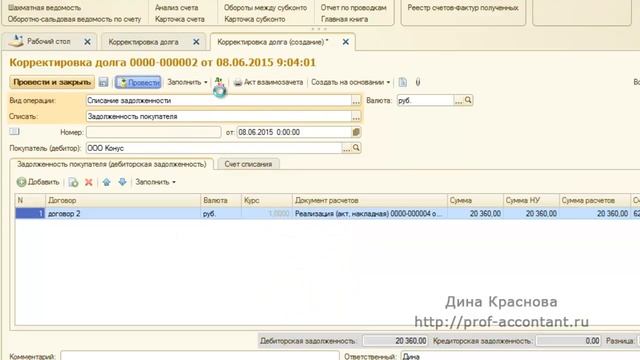Open Карточка субконто report
Image resolution: width=640 pixels, height=360 pixels.
(255, 19)
